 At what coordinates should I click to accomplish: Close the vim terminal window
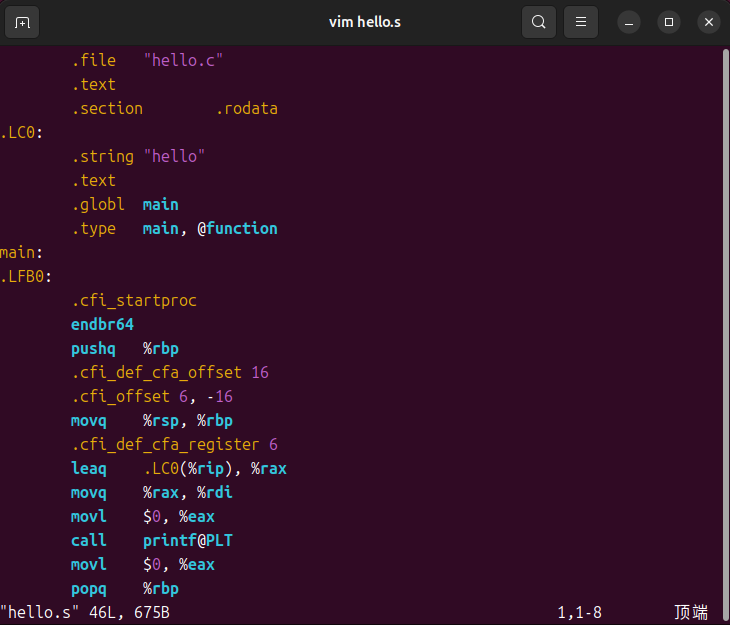click(708, 22)
